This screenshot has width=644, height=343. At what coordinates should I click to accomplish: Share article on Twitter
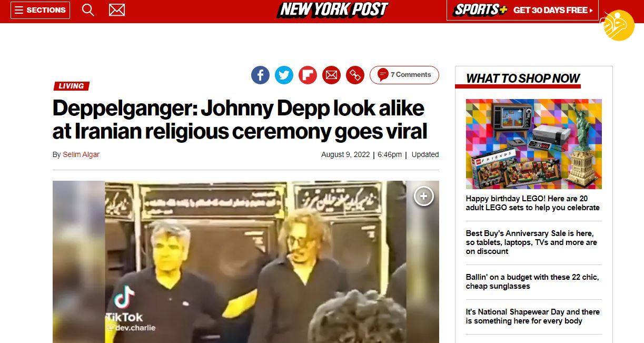click(284, 75)
